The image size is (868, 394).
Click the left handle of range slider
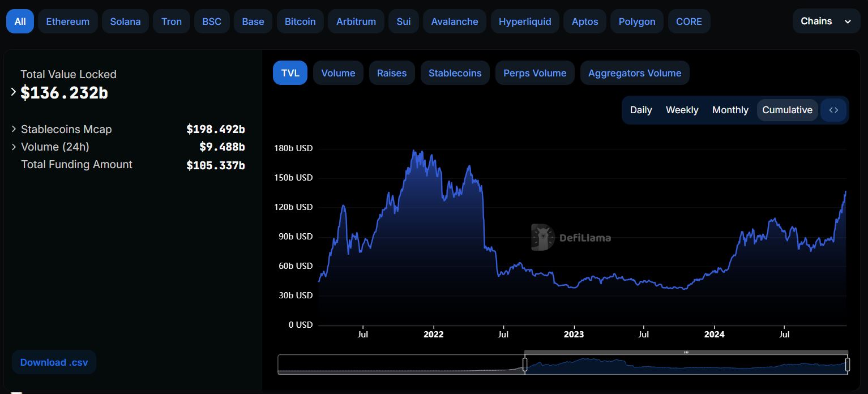(x=525, y=365)
